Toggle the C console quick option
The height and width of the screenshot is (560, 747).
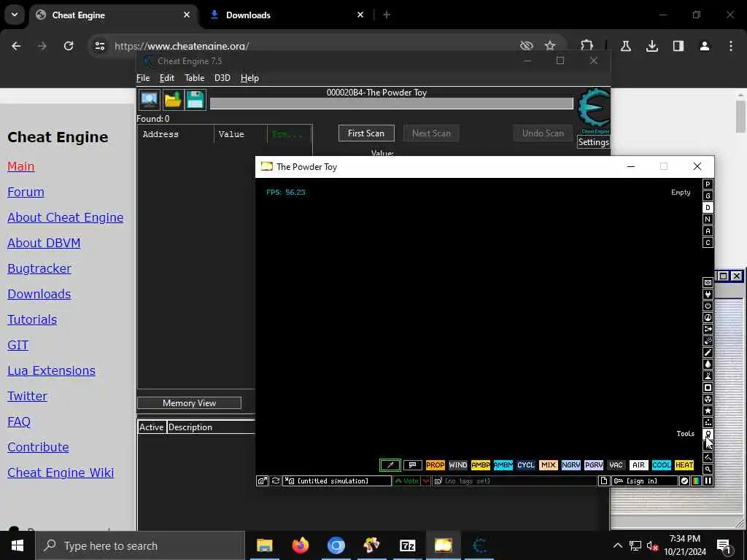pos(708,242)
